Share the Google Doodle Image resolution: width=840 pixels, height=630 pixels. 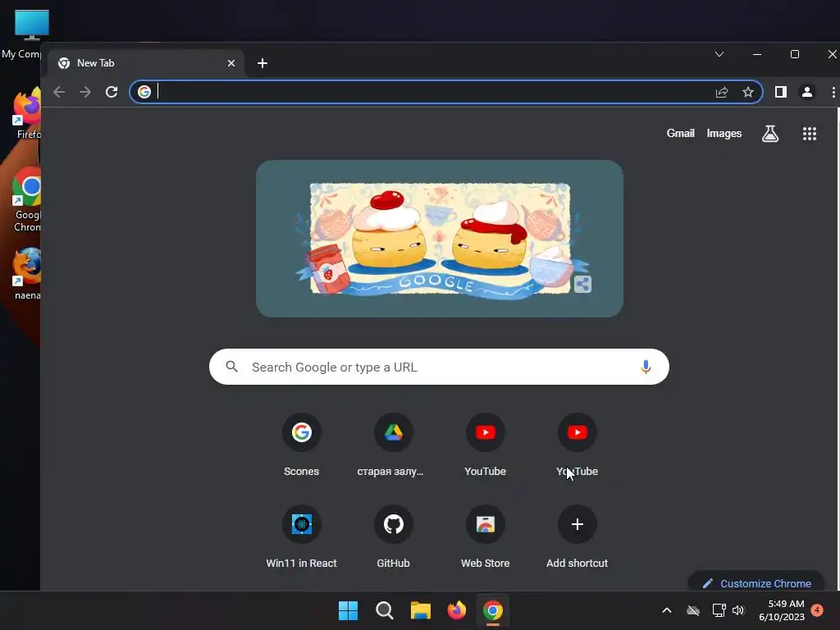tap(582, 284)
